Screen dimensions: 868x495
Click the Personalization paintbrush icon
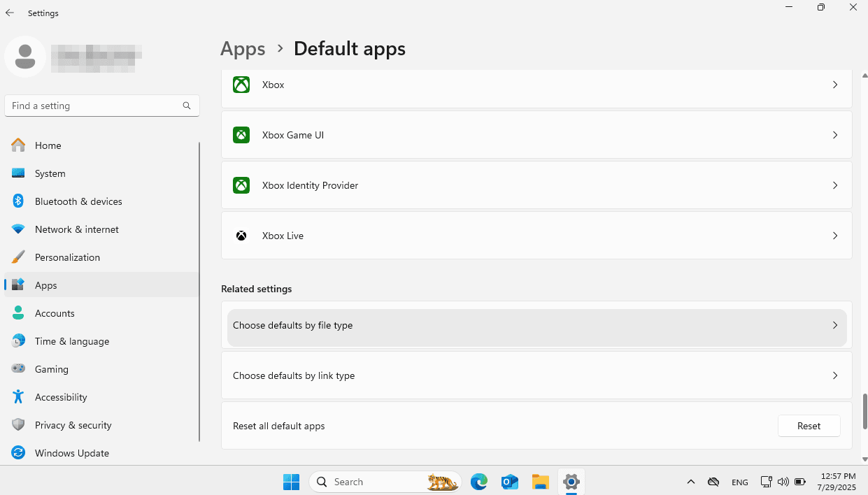click(19, 257)
